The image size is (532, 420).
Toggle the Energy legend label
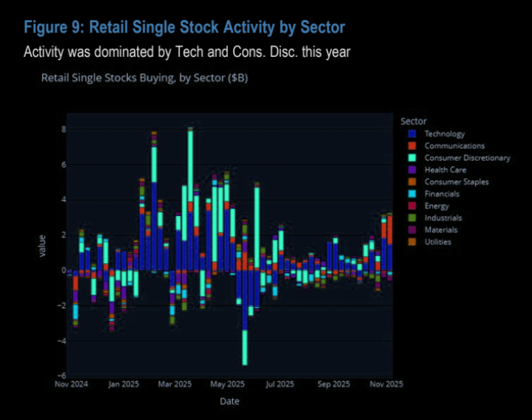tap(437, 206)
